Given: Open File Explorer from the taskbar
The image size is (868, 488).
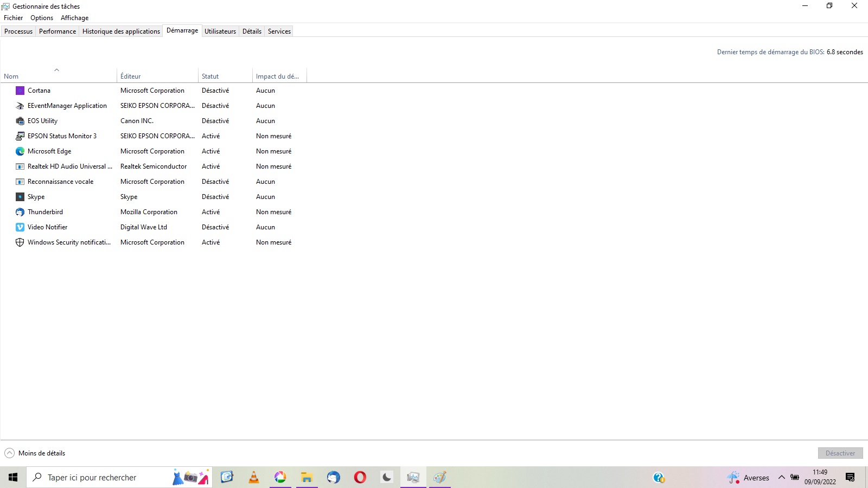Looking at the screenshot, I should tap(307, 477).
